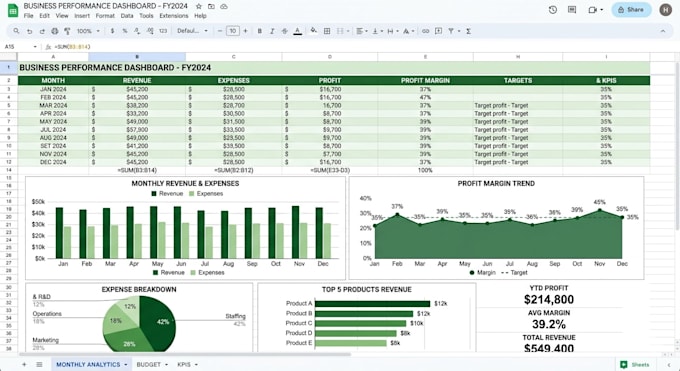The image size is (680, 371).
Task: Open the Google Sheets home icon
Action: (13, 10)
